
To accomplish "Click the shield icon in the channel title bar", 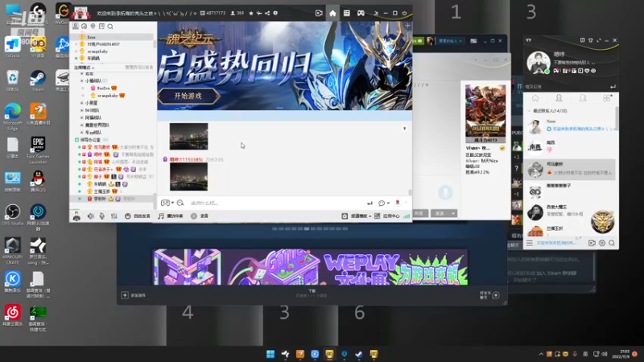I will (275, 13).
